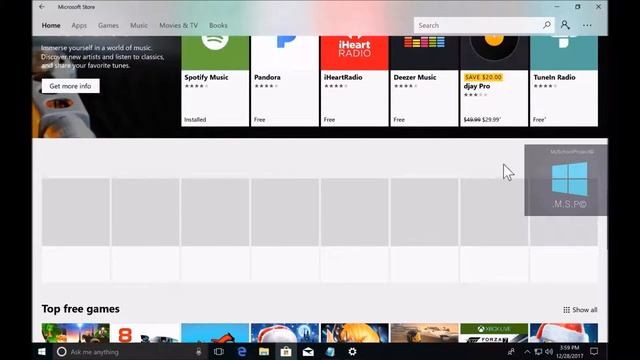Open the 8 Ball game thumbnail
Viewport: 640px width, 360px height.
[x=145, y=333]
